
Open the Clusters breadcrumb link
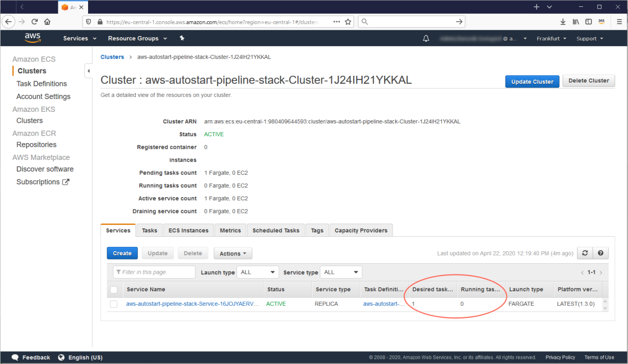tap(112, 57)
